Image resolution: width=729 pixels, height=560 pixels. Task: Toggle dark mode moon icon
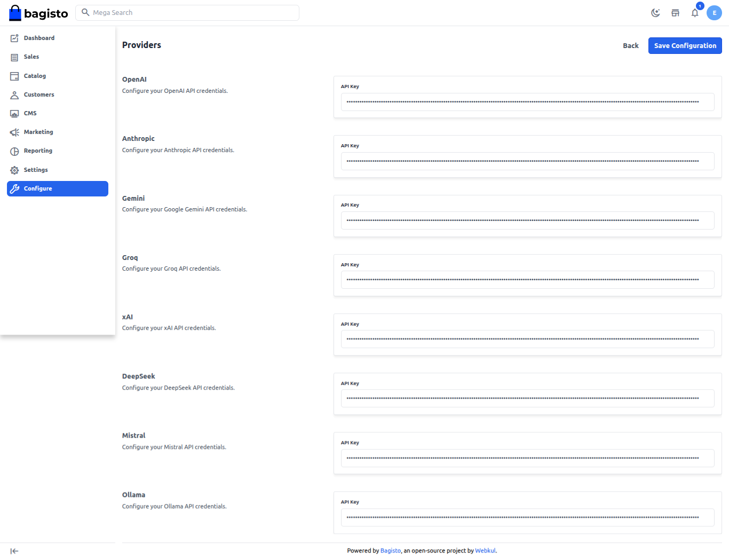click(655, 13)
